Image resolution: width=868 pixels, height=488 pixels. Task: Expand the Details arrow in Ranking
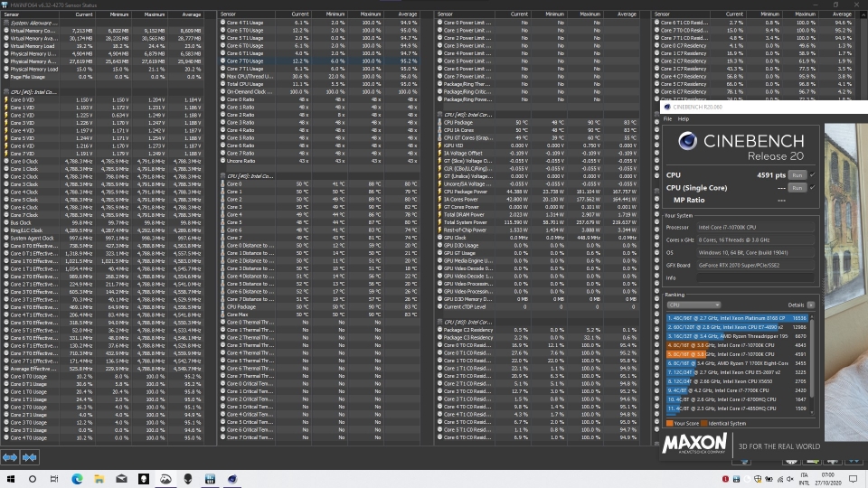[811, 305]
